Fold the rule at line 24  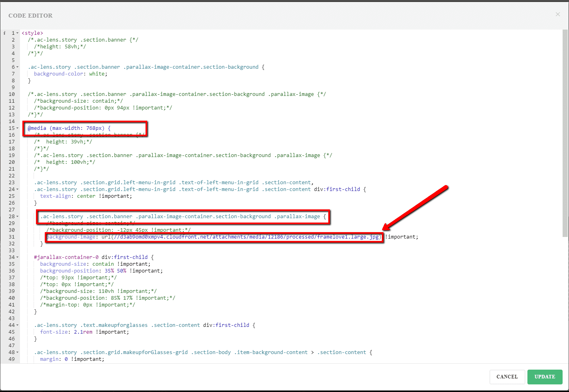(x=18, y=189)
